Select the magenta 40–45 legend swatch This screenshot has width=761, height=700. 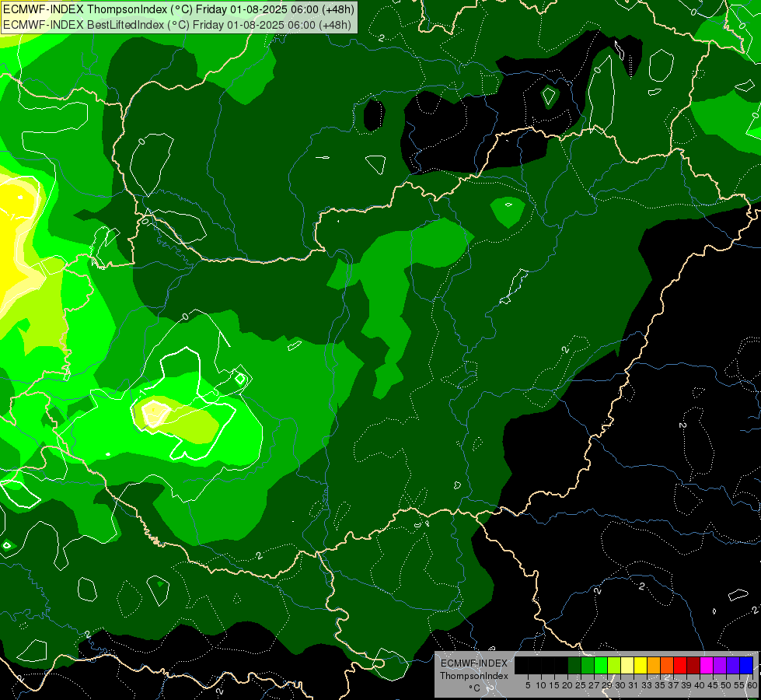click(x=707, y=666)
